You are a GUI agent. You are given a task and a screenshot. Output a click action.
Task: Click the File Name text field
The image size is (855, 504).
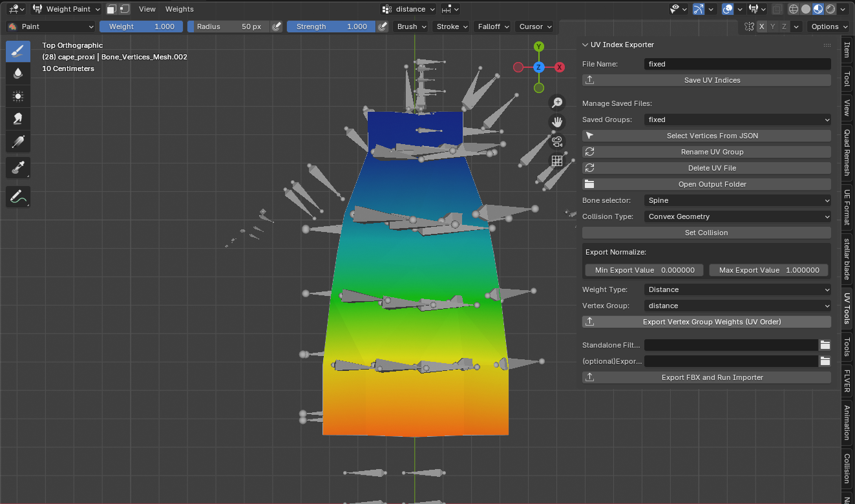(737, 64)
